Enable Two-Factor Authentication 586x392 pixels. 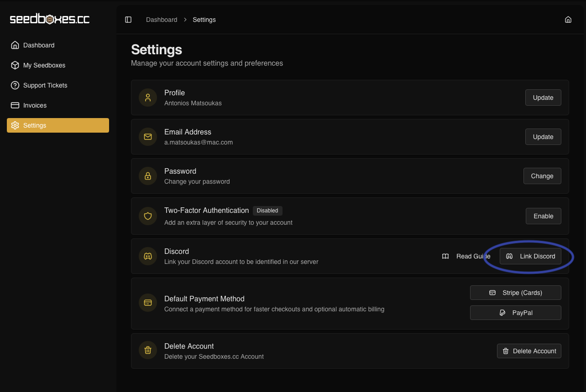pos(543,216)
